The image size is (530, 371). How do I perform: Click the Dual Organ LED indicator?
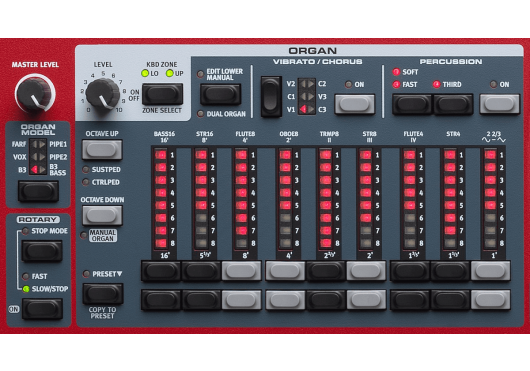tap(200, 114)
